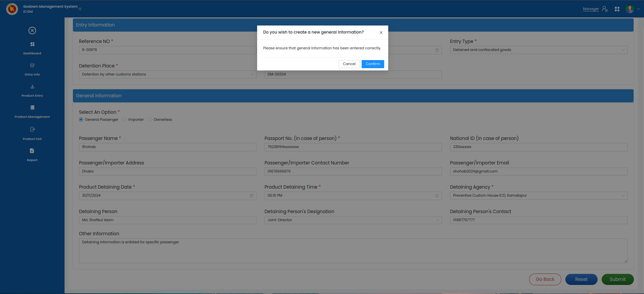Click the Passenger Name input field
This screenshot has height=294, width=644.
[167, 147]
